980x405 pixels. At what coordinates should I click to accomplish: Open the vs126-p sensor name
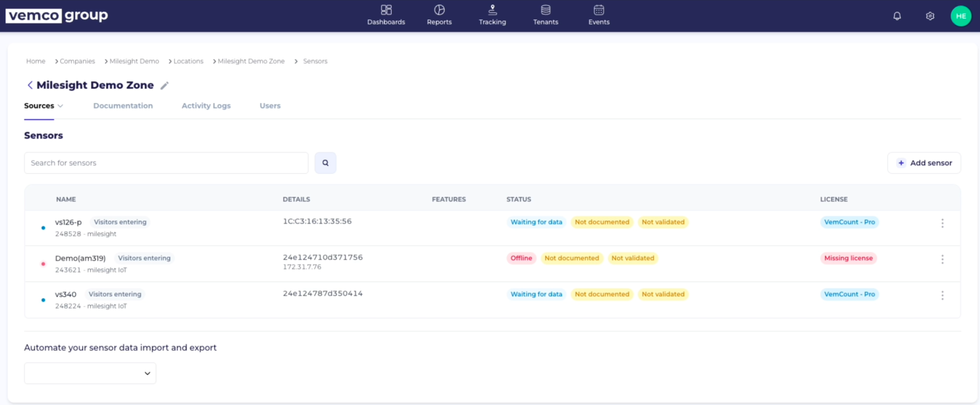coord(68,222)
